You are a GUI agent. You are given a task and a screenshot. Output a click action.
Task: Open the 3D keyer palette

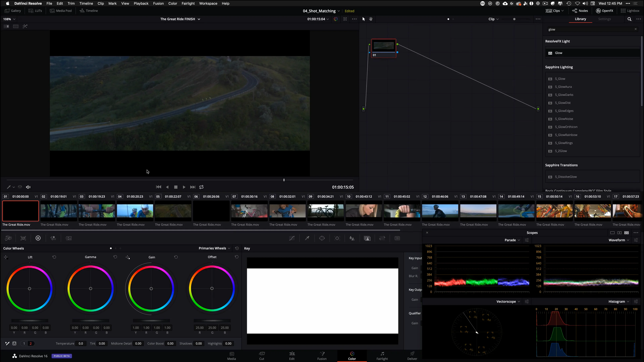click(x=397, y=238)
